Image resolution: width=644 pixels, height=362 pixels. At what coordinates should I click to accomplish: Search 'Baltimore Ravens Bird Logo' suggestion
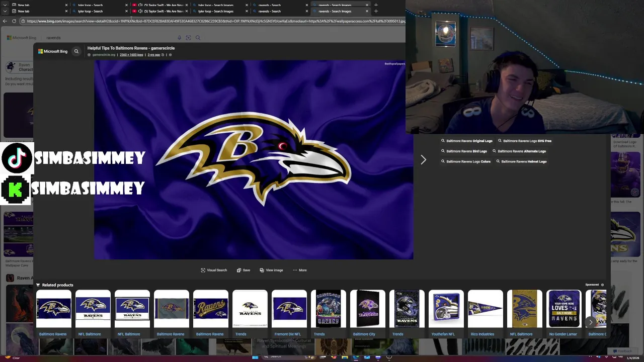[x=464, y=151]
